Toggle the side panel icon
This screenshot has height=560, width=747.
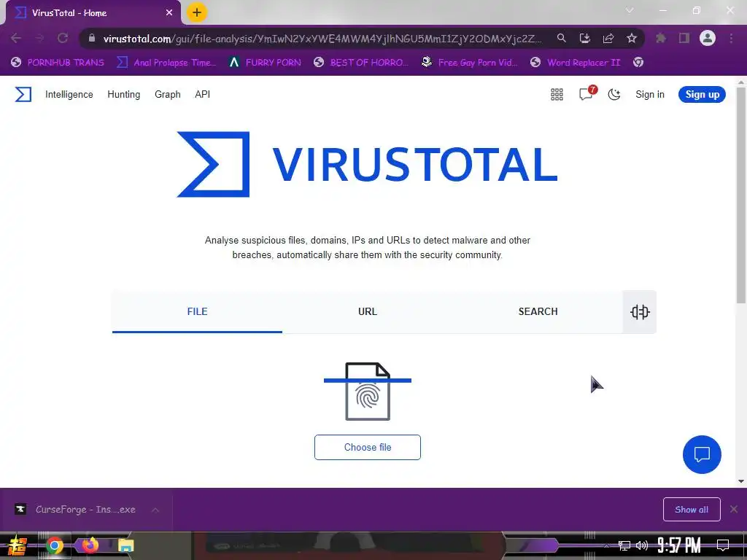(x=684, y=38)
